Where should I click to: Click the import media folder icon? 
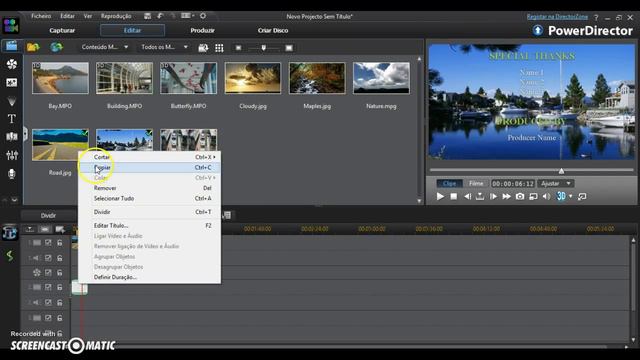pyautogui.click(x=33, y=47)
